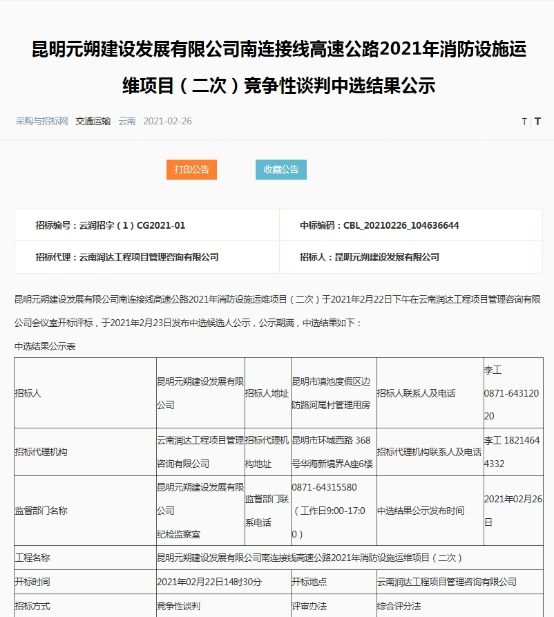Click address 昆明市环城西路368号华海新境界A座6楼
554x617 pixels.
coord(334,452)
